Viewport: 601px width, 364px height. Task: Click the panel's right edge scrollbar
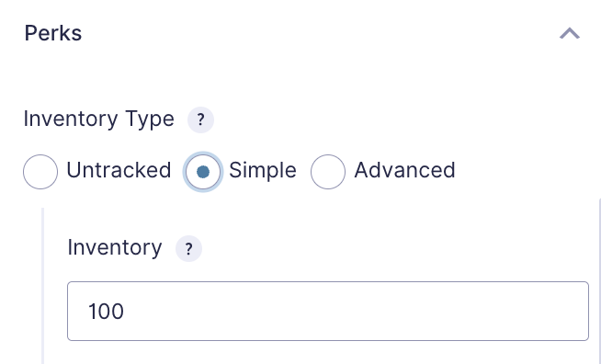tap(599, 281)
